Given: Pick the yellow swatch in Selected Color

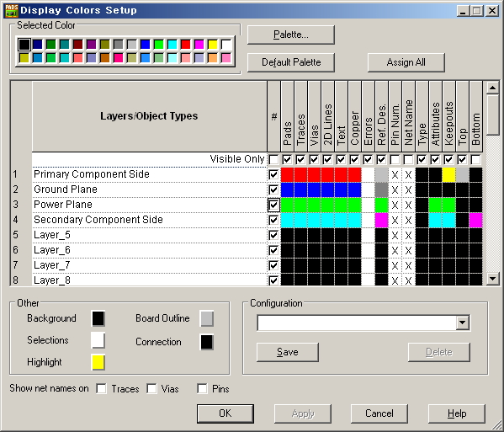Looking at the screenshot, I should coord(213,45).
